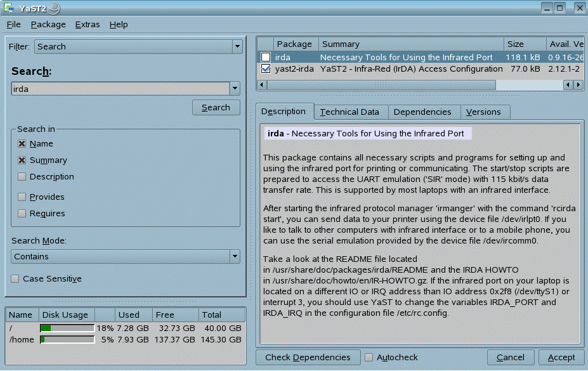Enable the Case Sensitive option
Viewport: 588px width, 371px height.
[15, 278]
